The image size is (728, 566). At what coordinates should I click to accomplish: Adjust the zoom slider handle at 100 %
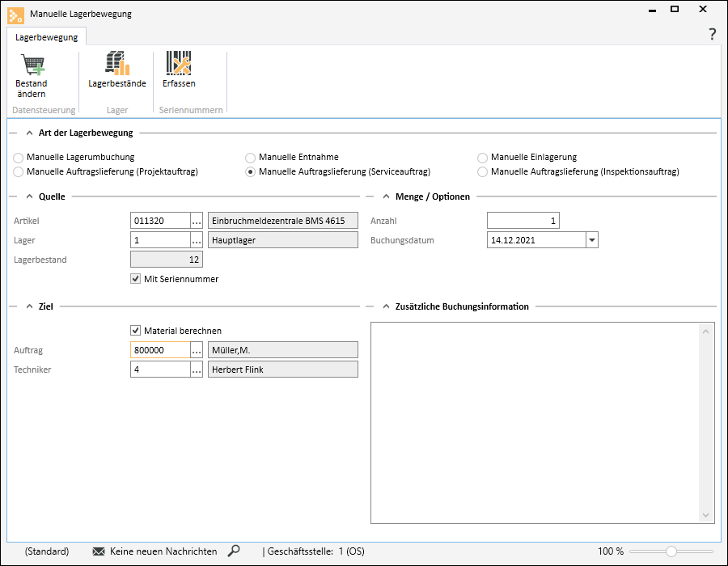(671, 551)
